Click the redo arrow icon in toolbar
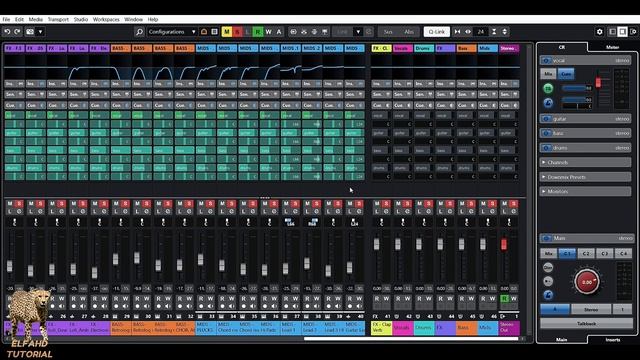The width and height of the screenshot is (640, 360). pyautogui.click(x=17, y=31)
